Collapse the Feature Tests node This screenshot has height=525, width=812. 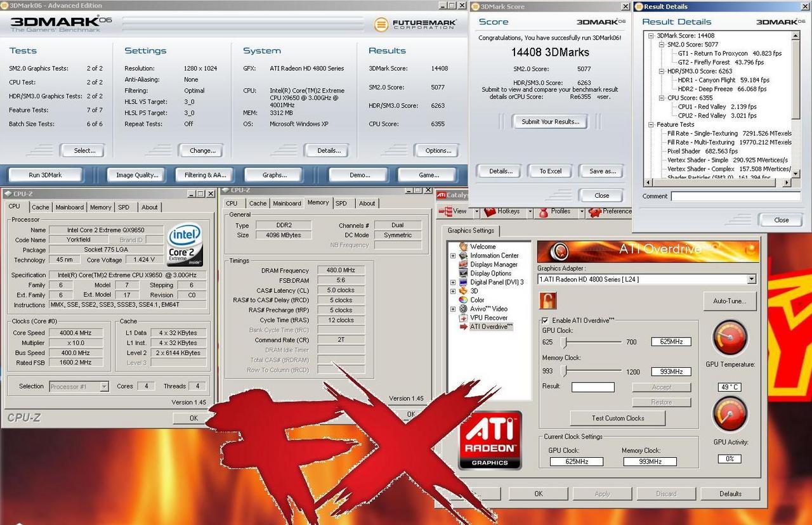click(x=652, y=125)
